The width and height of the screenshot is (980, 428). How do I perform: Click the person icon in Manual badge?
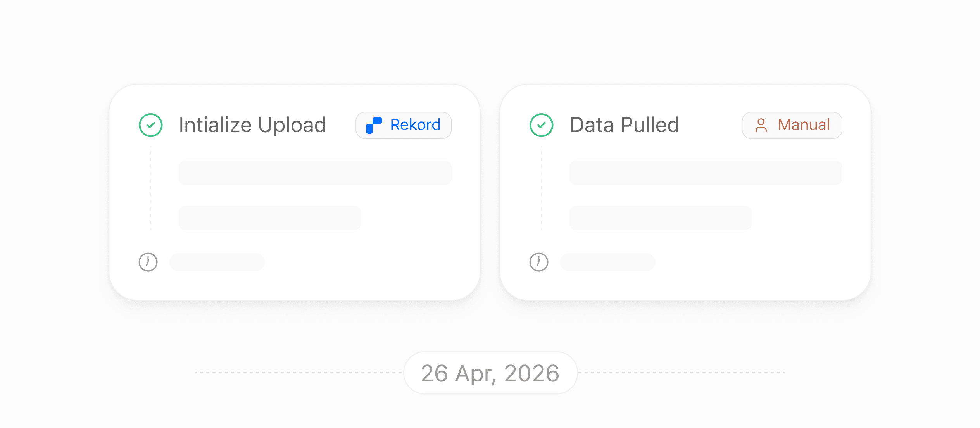pyautogui.click(x=761, y=125)
